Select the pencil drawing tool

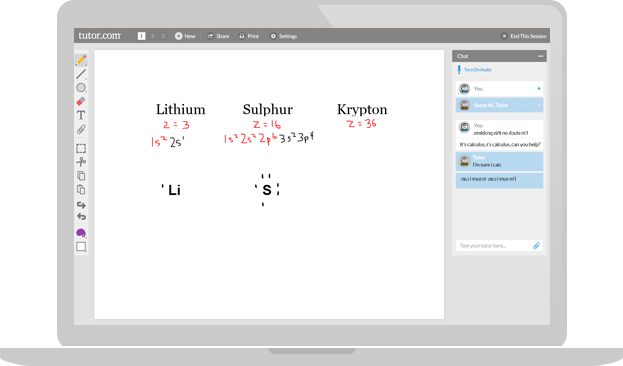tap(81, 60)
